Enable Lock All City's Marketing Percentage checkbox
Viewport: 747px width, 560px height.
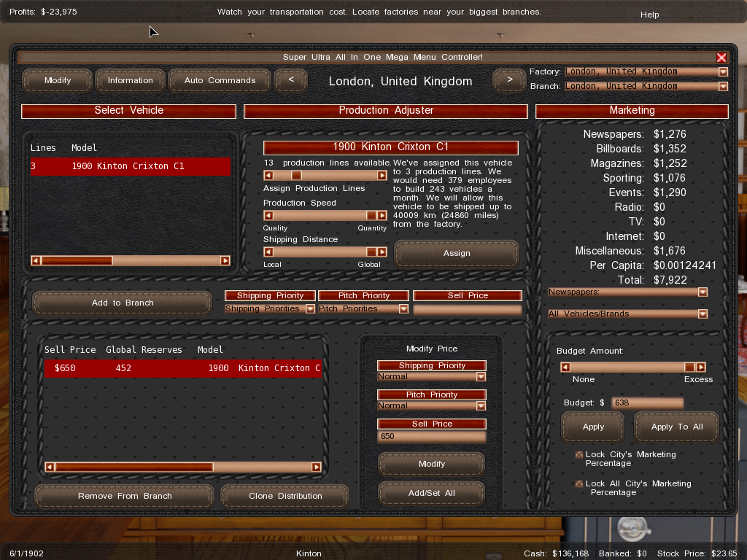(579, 484)
